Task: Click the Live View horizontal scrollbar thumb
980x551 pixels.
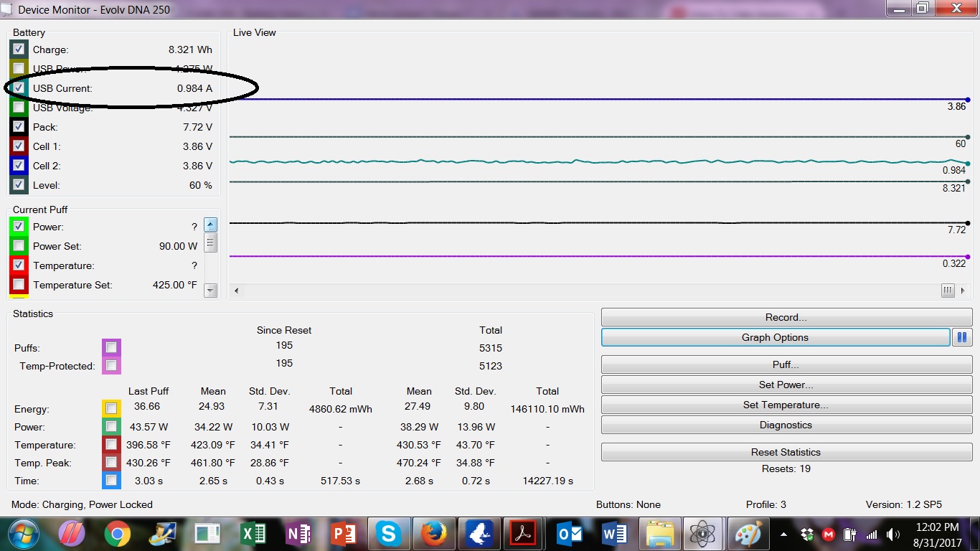Action: [948, 291]
